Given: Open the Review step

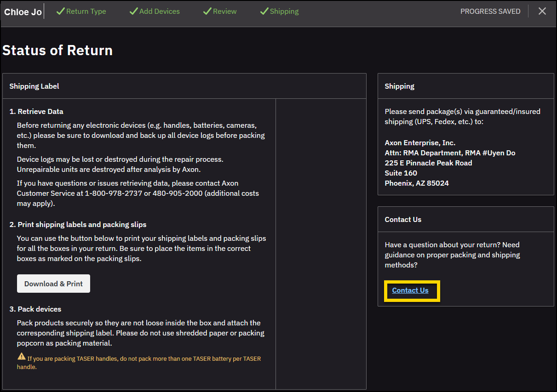Looking at the screenshot, I should point(224,11).
